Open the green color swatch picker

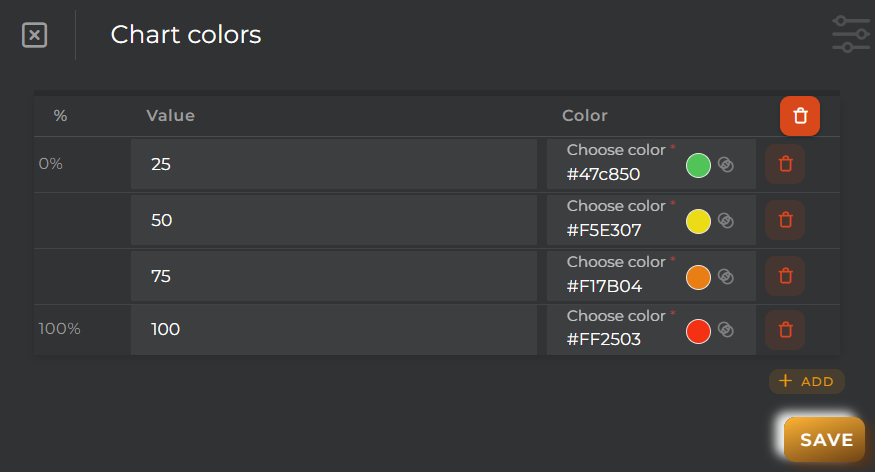tap(698, 165)
